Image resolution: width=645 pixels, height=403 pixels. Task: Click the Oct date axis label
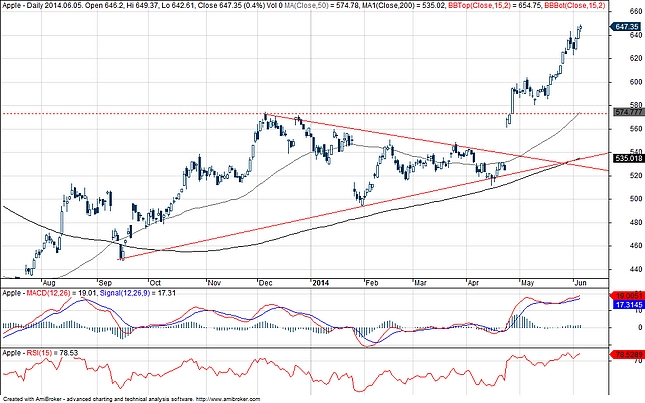tap(155, 283)
